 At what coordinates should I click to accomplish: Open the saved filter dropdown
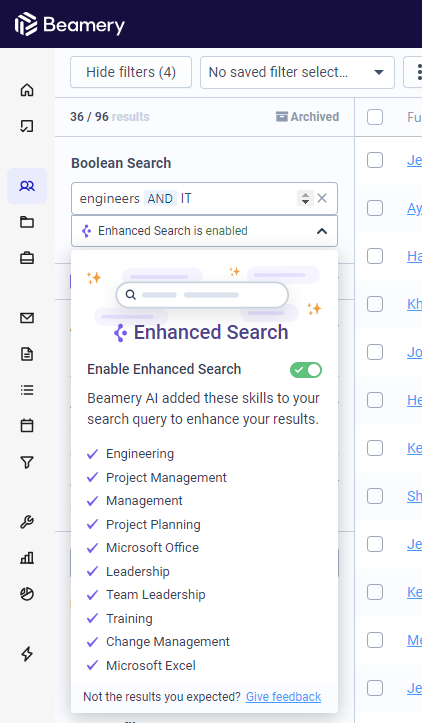point(297,72)
